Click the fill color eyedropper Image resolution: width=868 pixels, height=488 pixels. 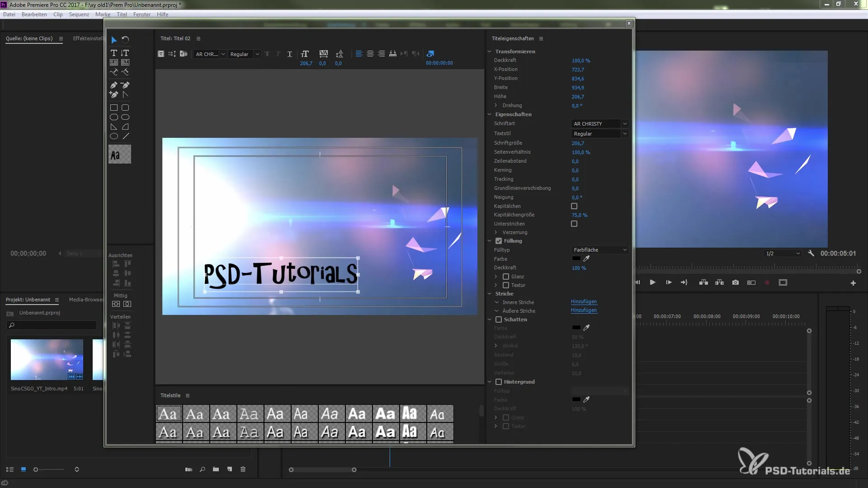point(586,259)
